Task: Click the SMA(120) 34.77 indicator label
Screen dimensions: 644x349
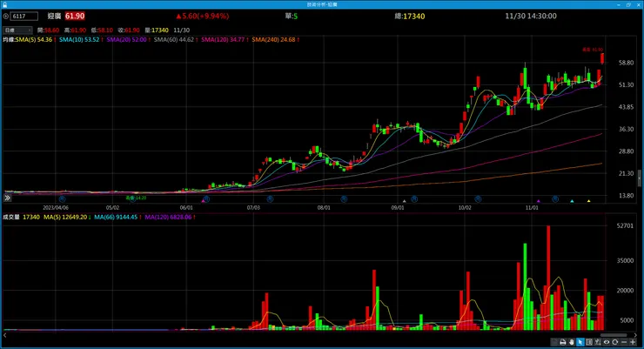Action: click(223, 40)
